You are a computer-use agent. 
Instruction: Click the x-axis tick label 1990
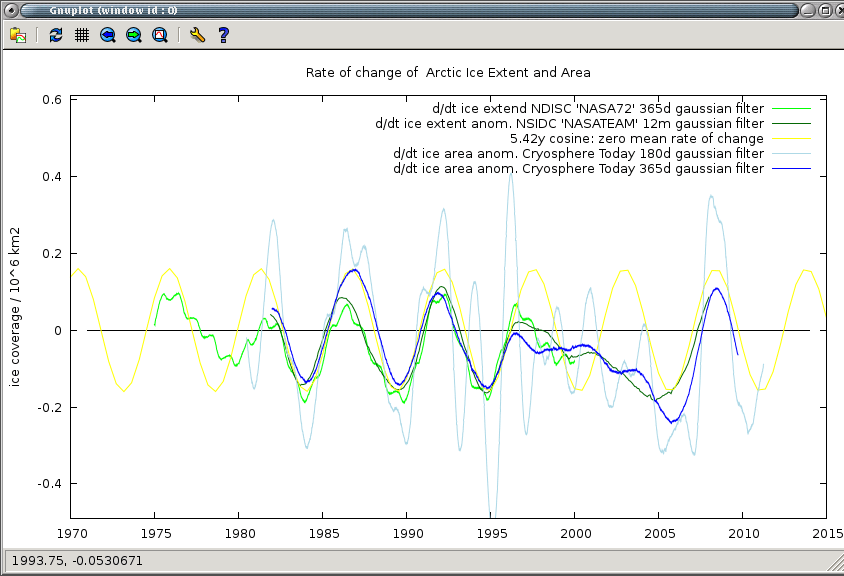(x=408, y=533)
